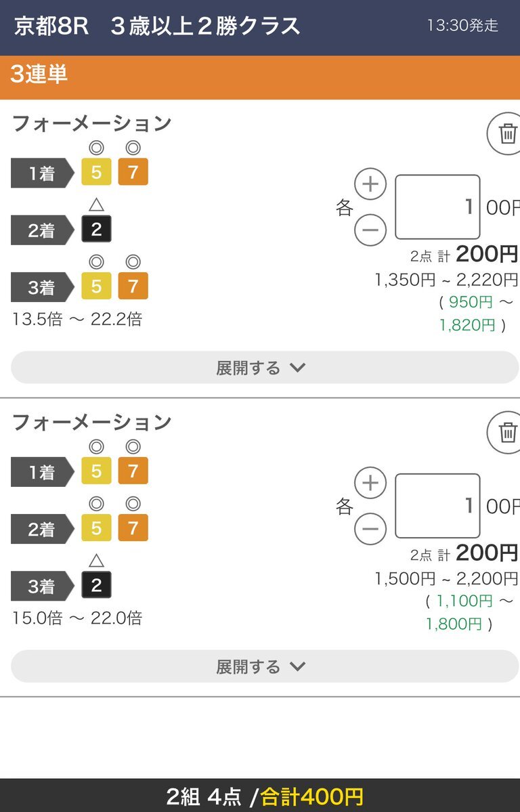Select horse 7 in first formation's 1着 row

(133, 173)
